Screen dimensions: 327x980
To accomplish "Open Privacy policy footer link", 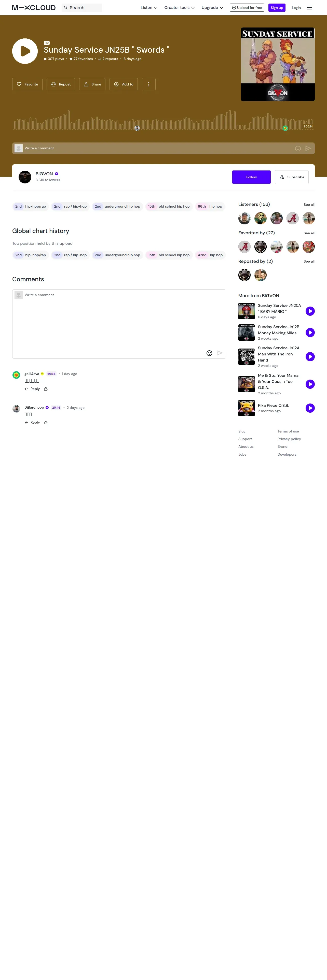I will (289, 439).
